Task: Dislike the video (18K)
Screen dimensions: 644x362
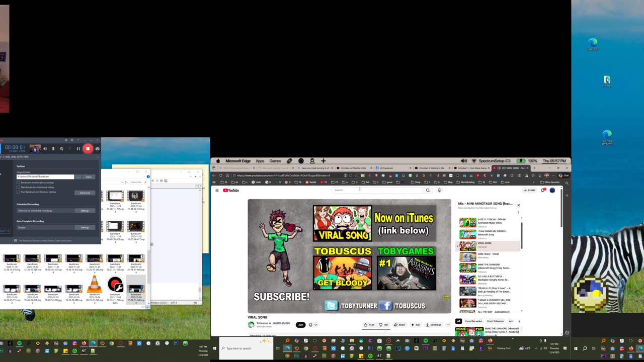Action: pyautogui.click(x=384, y=325)
